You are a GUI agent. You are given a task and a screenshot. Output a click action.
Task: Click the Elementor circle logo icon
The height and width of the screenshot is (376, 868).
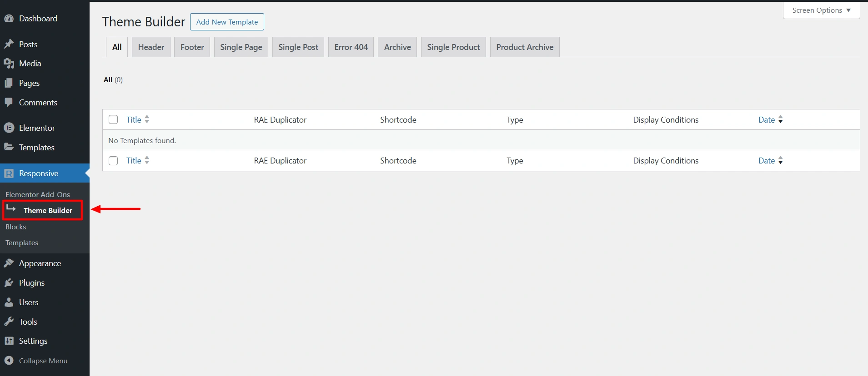point(9,128)
